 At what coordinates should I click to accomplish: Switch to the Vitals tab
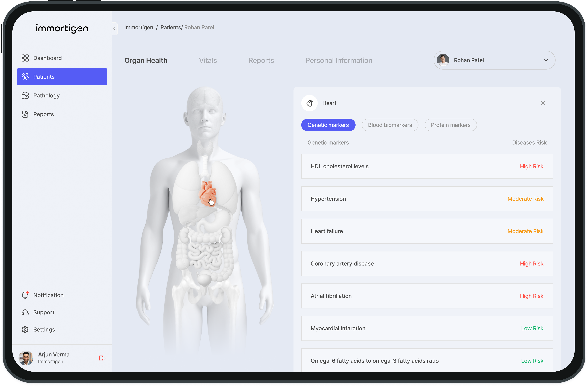208,60
